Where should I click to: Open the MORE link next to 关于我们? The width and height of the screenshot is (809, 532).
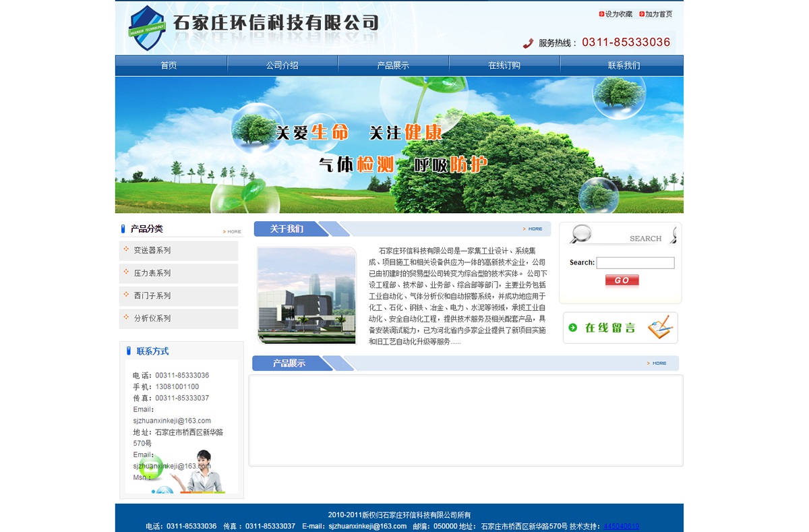[x=533, y=229]
